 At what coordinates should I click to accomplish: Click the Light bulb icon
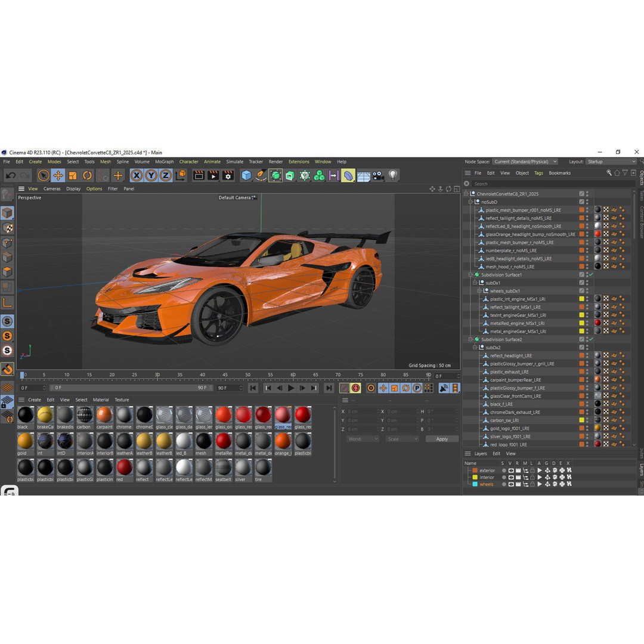(x=392, y=176)
